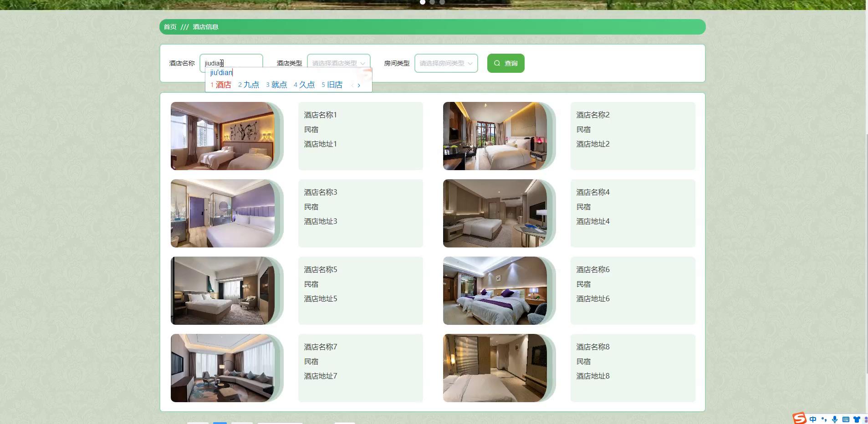Open the IME skin shirt icon
868x424 pixels.
coord(857,419)
